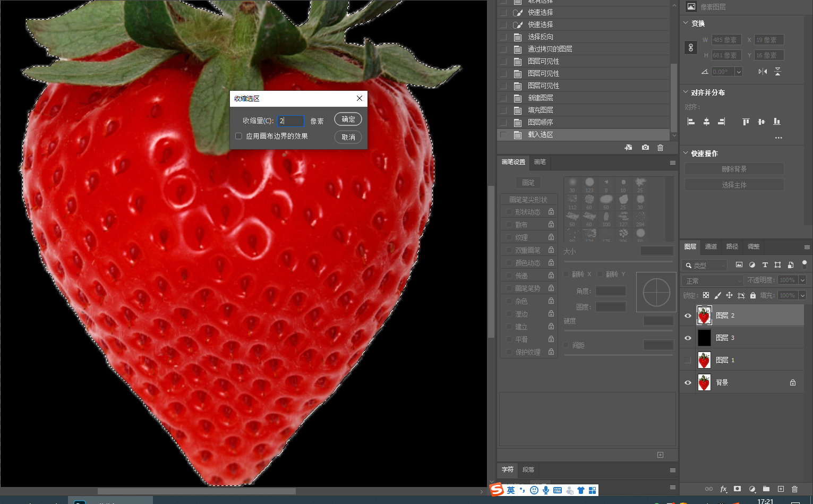Hide 背景 layer with eye icon

coord(688,382)
